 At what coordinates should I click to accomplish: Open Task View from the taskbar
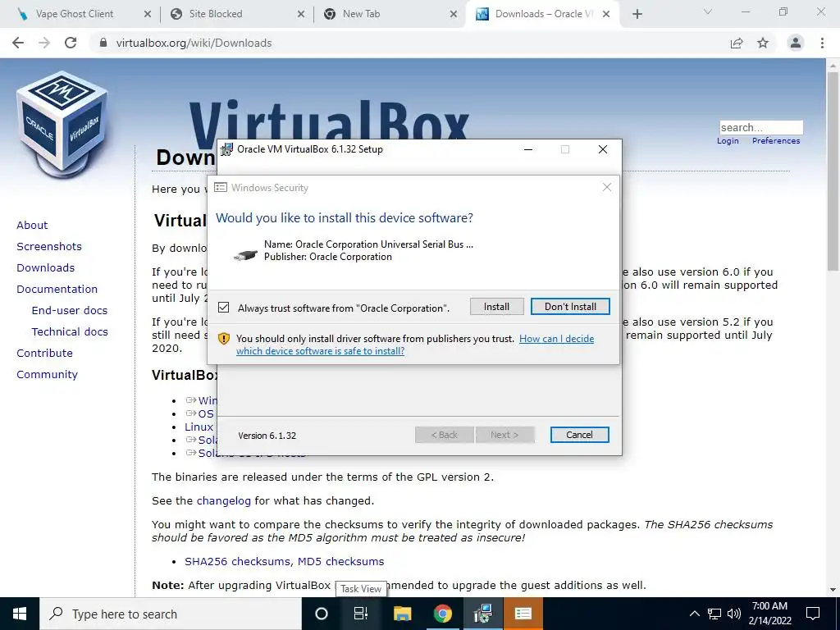[x=361, y=614]
